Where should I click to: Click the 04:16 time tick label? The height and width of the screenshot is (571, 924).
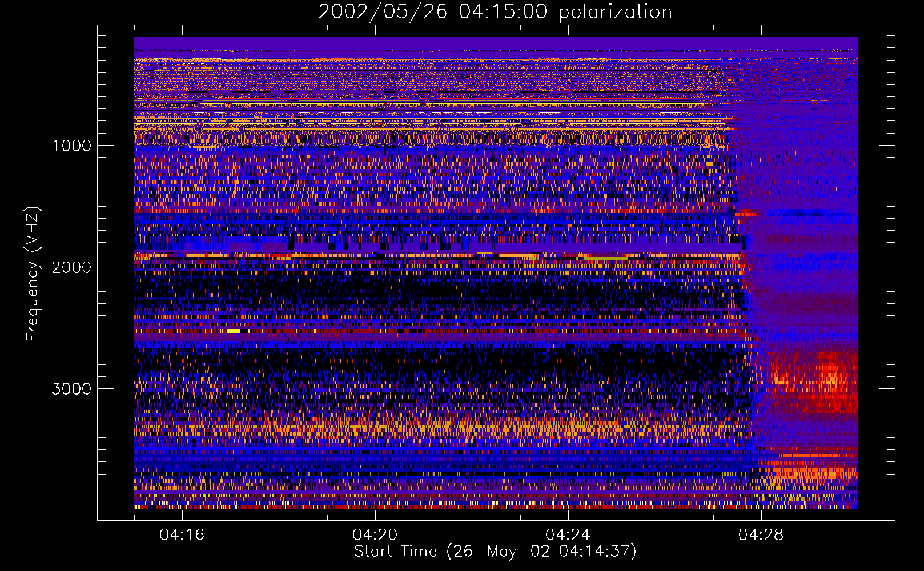click(182, 535)
